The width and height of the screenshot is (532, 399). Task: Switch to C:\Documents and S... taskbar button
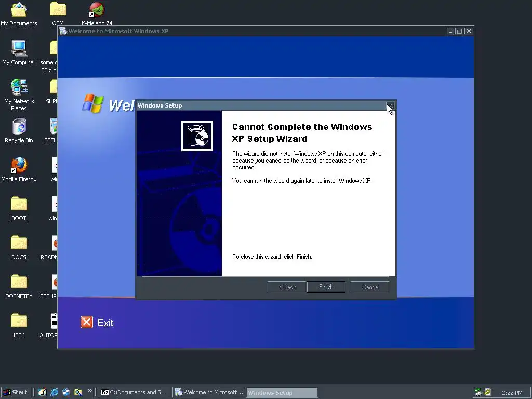pos(135,392)
